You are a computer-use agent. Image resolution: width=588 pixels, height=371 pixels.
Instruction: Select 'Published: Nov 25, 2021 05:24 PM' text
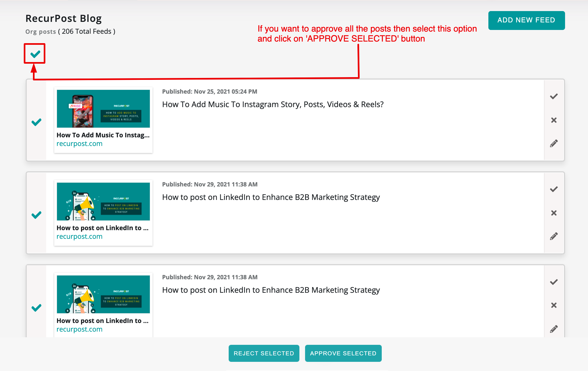click(209, 91)
